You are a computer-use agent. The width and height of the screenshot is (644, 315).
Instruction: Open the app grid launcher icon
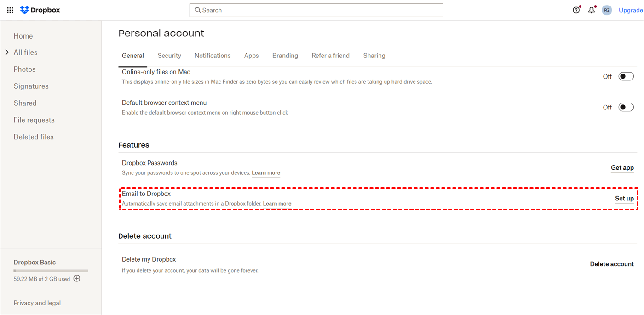click(10, 10)
